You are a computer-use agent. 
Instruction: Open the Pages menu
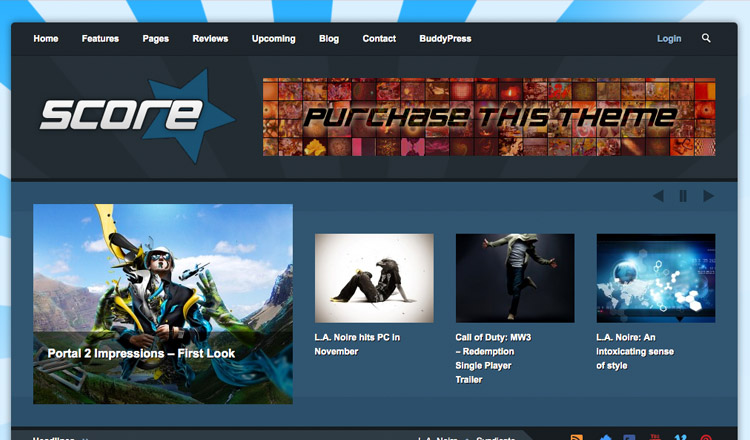(x=155, y=39)
